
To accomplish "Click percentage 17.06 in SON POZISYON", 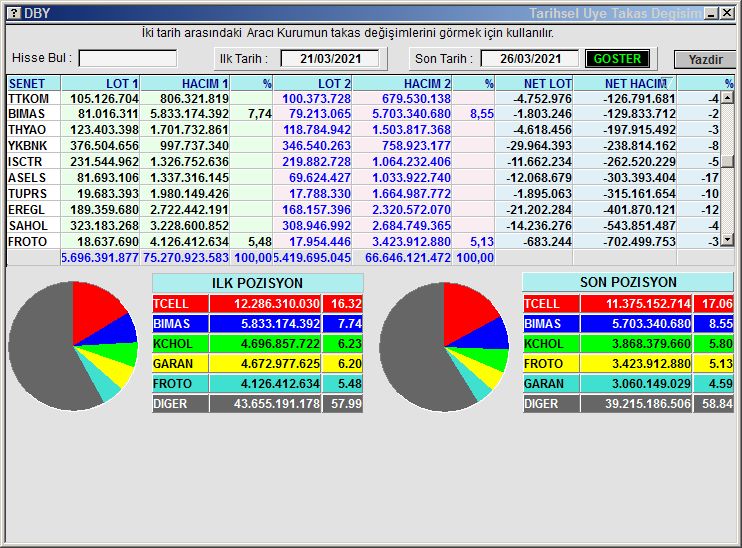I will coord(717,304).
